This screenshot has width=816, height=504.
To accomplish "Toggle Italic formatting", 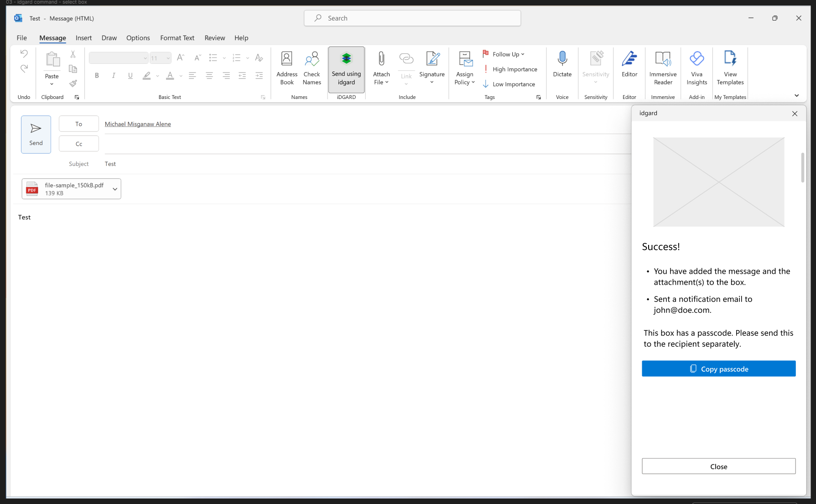I will 114,76.
